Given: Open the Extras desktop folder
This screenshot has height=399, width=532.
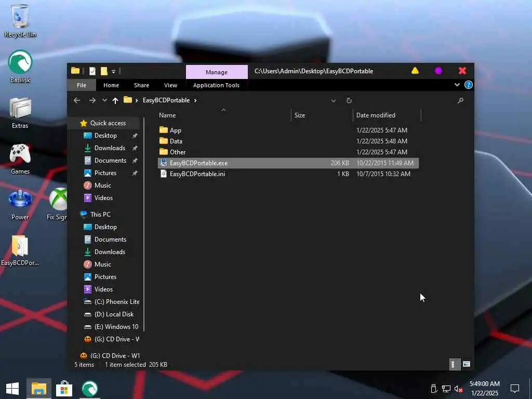Looking at the screenshot, I should pos(20,113).
